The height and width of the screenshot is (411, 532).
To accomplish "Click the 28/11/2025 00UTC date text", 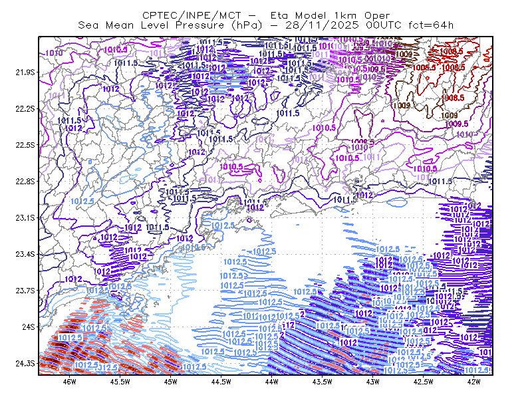I will click(343, 25).
